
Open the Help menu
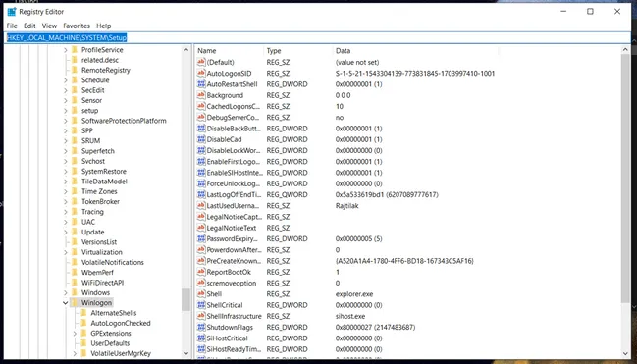104,26
